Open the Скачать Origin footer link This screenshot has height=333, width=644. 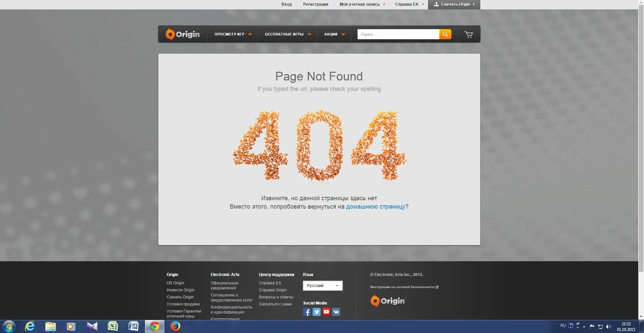tap(180, 297)
